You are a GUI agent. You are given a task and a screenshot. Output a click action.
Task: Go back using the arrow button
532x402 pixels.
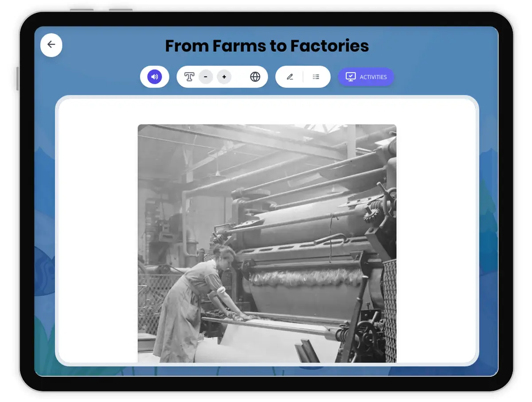coord(51,45)
